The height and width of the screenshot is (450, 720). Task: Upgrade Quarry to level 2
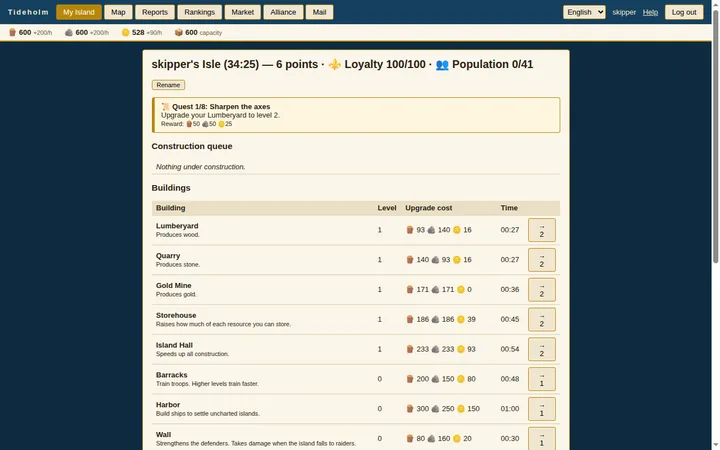click(x=542, y=260)
